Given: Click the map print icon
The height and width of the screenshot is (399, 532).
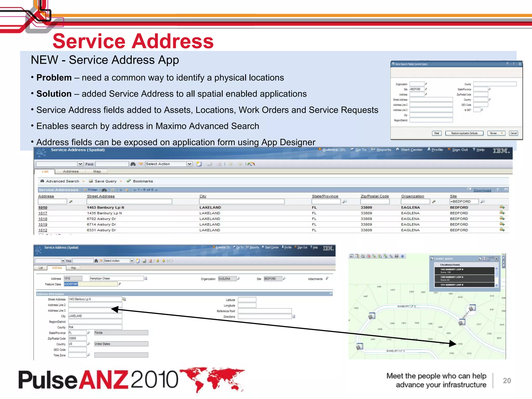Looking at the screenshot, I should click(396, 256).
